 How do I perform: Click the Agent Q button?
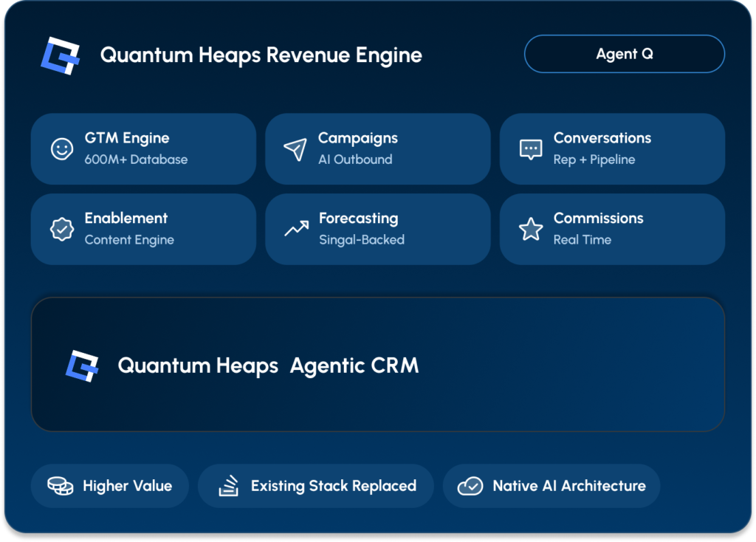click(625, 54)
